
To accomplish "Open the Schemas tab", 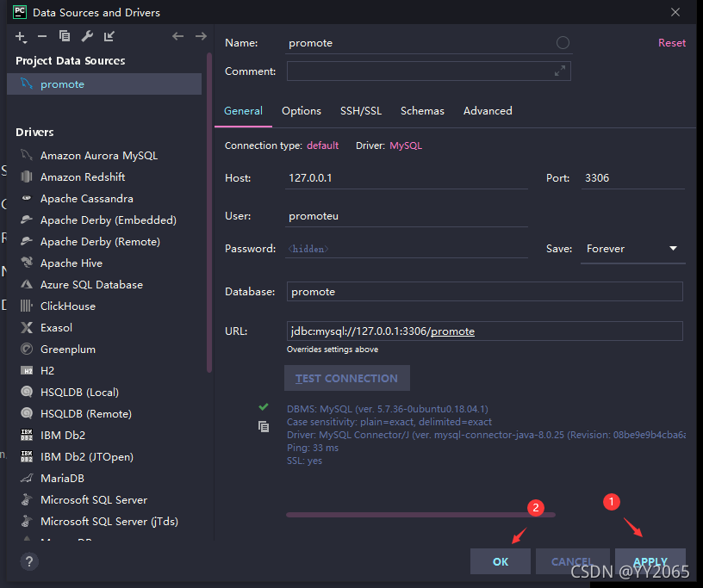I will point(422,111).
